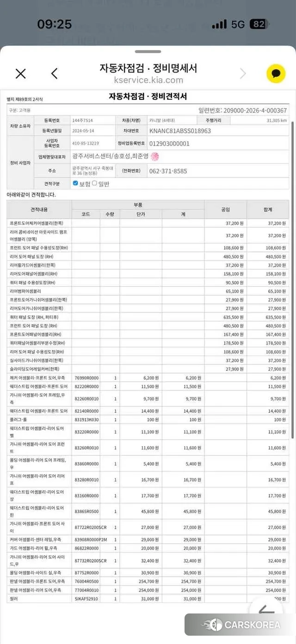The width and height of the screenshot is (296, 644).
Task: Select the 공임 column header
Action: (x=225, y=210)
